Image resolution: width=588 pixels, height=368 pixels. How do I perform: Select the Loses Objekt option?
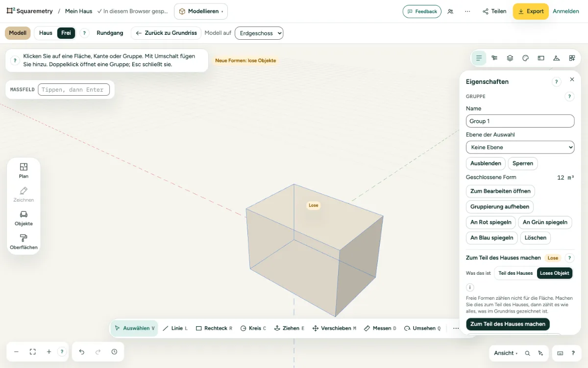click(554, 273)
